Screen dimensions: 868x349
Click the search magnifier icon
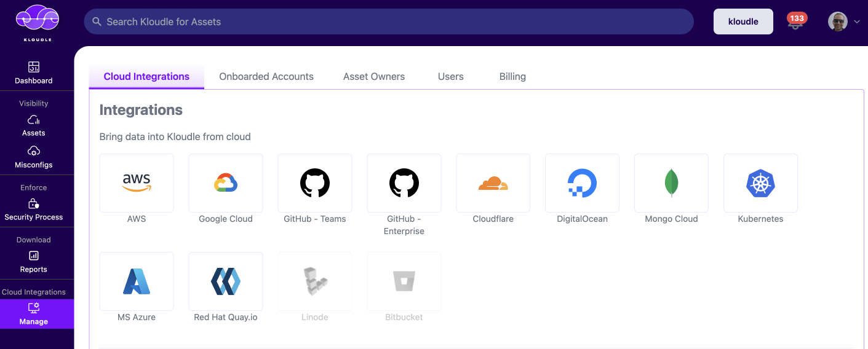point(97,22)
